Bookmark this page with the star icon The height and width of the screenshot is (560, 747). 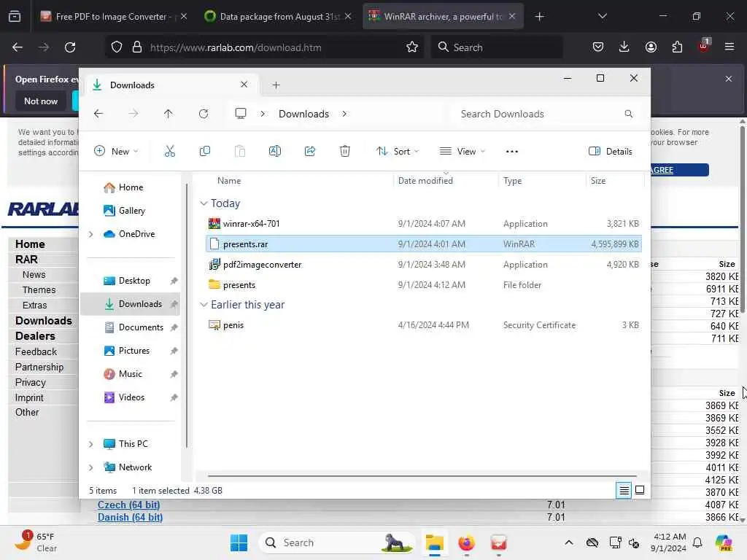pos(412,47)
